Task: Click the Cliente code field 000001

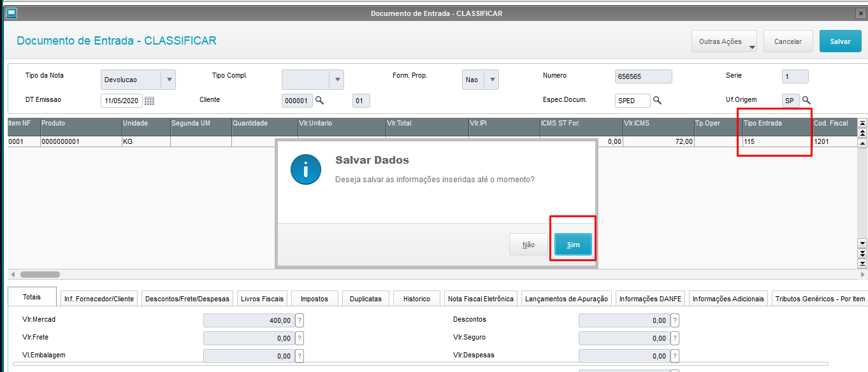Action: point(297,101)
